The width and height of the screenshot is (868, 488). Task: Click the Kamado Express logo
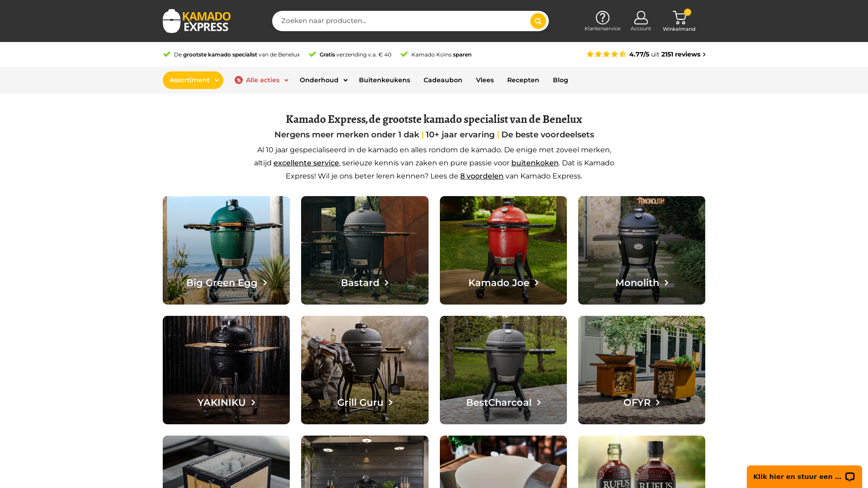click(197, 21)
